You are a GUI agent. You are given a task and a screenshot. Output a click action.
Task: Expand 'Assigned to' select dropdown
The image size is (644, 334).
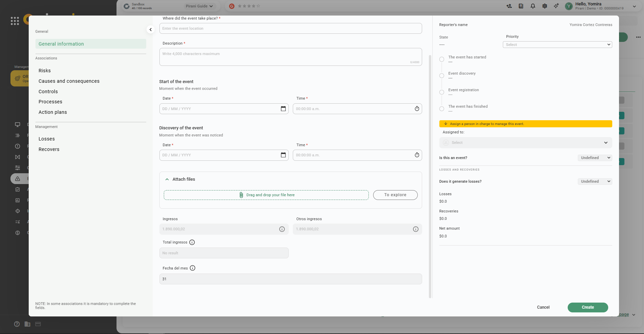tap(525, 143)
